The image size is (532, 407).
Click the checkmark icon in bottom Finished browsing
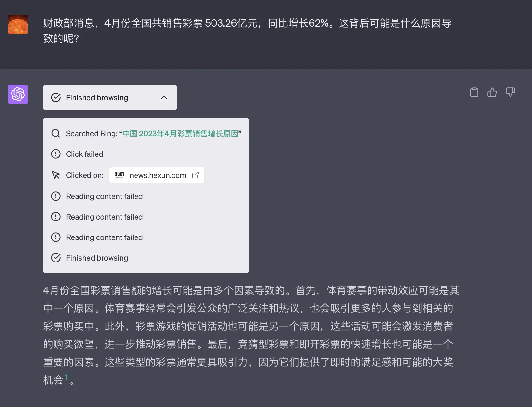tap(56, 258)
